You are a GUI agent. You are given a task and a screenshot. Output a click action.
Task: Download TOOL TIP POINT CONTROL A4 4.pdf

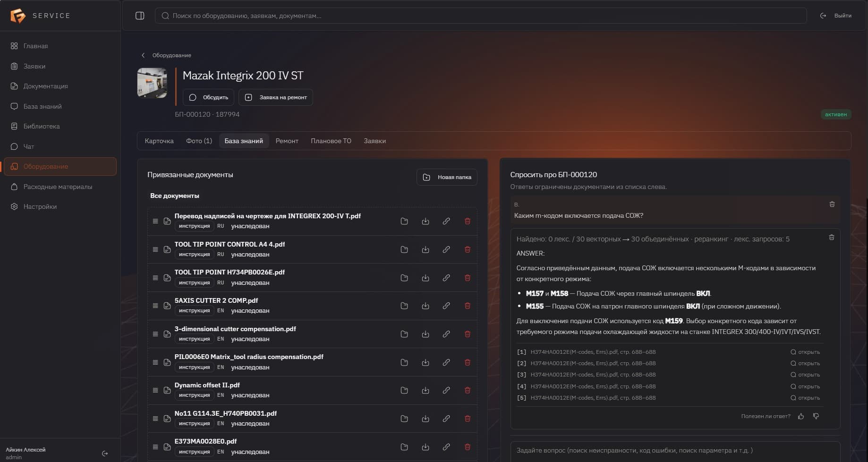tap(425, 249)
